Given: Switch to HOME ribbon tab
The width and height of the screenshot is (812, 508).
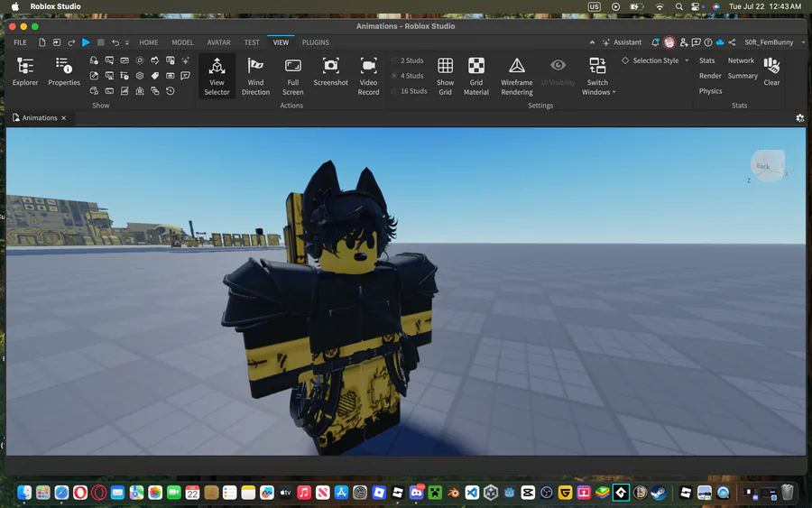Looking at the screenshot, I should tap(149, 42).
